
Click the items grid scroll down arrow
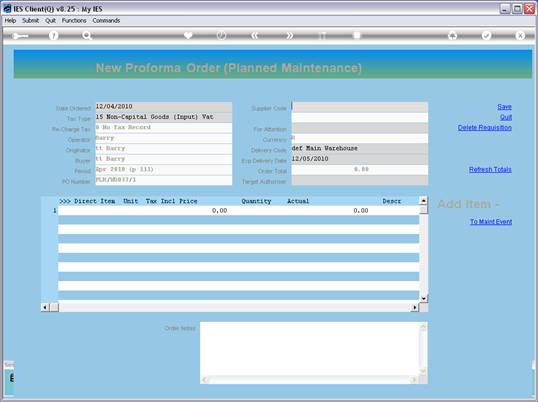click(x=424, y=298)
